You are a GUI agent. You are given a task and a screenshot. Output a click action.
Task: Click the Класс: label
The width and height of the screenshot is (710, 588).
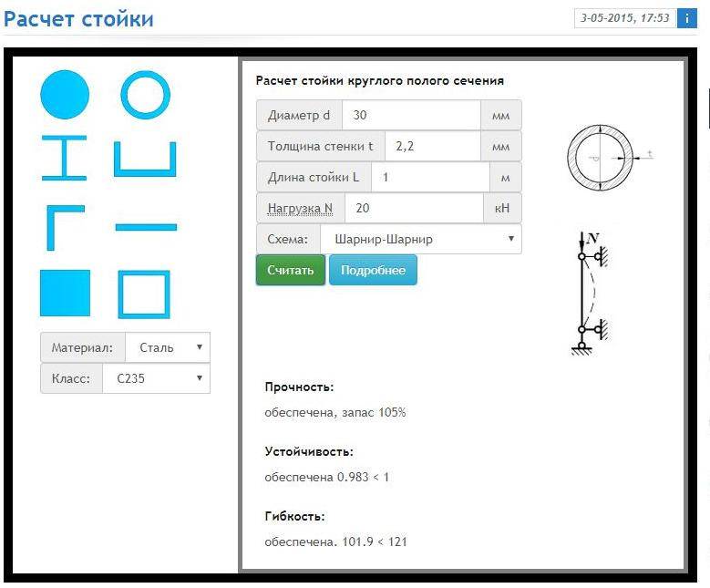pyautogui.click(x=71, y=378)
